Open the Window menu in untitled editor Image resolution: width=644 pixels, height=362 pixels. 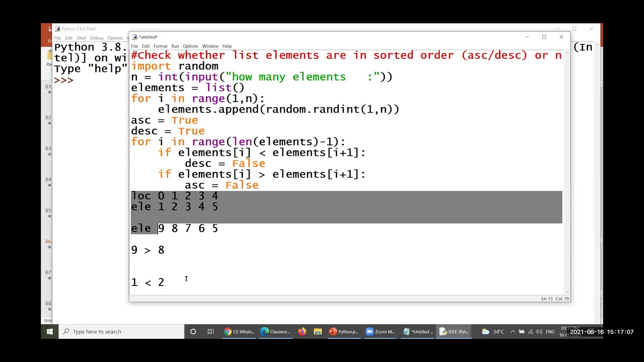click(x=210, y=46)
